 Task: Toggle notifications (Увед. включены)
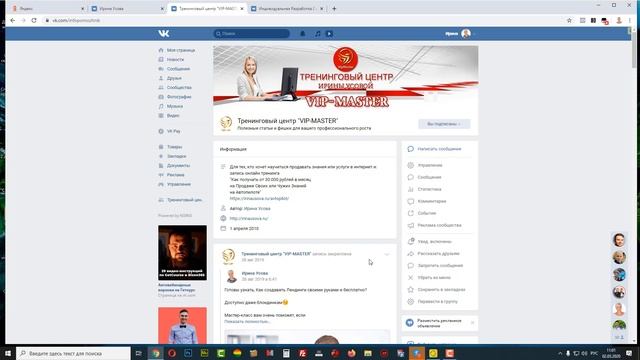434,242
